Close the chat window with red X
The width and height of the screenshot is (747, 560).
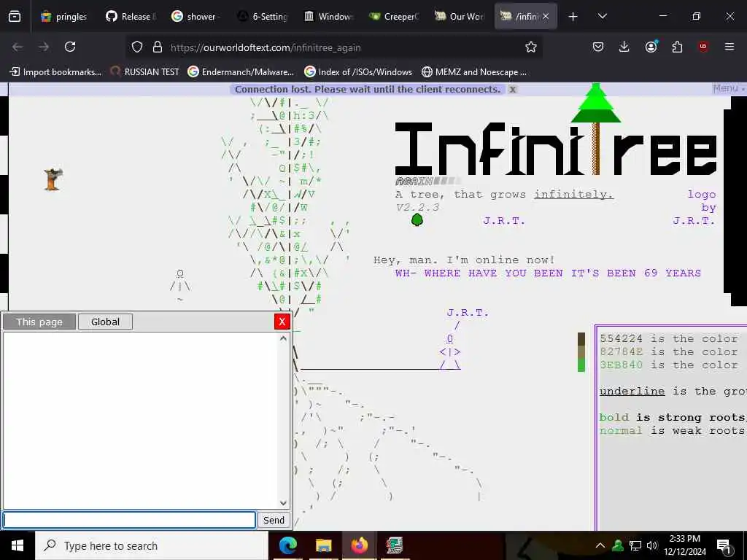point(282,322)
